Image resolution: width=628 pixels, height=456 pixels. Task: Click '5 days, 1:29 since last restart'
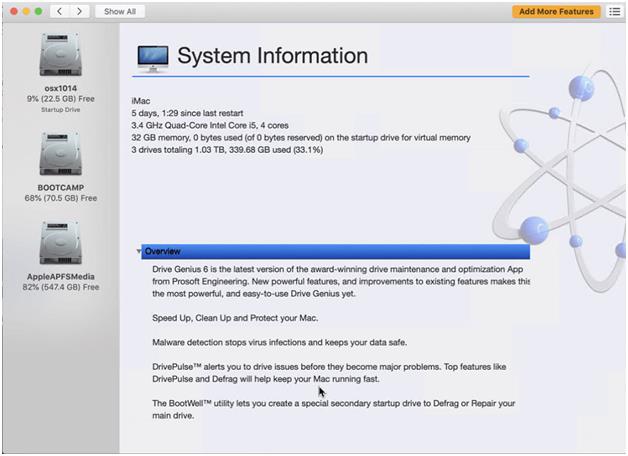pyautogui.click(x=187, y=113)
